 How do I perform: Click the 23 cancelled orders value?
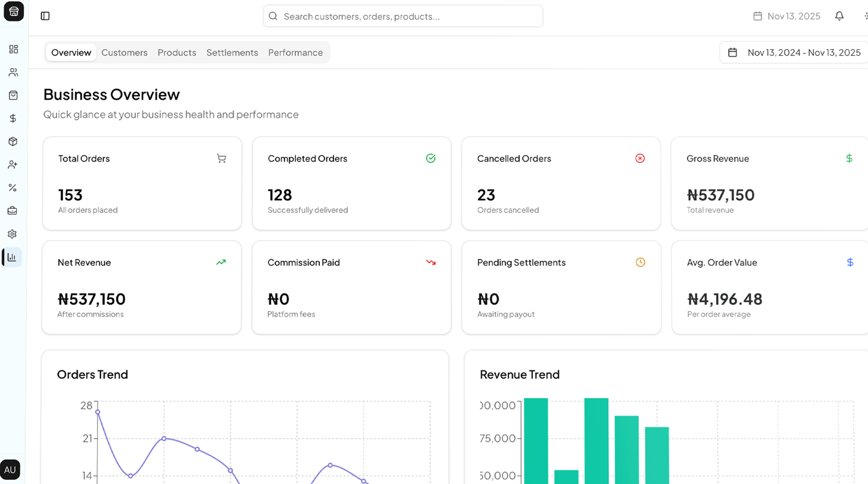tap(486, 195)
